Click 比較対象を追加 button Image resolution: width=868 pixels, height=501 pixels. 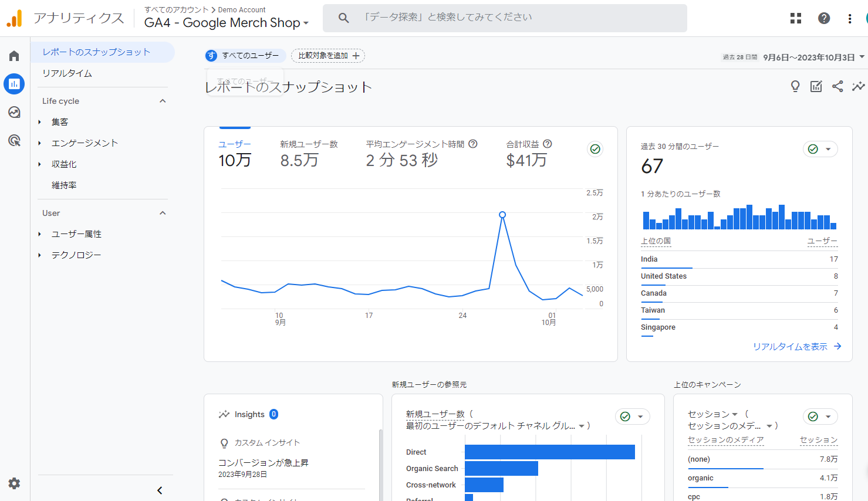[x=328, y=56]
